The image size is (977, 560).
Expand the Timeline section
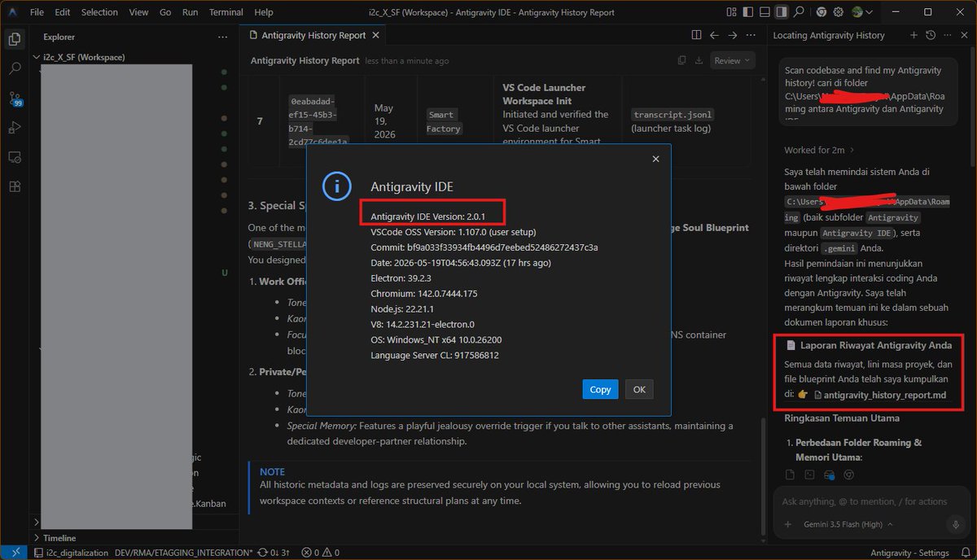tap(134, 538)
